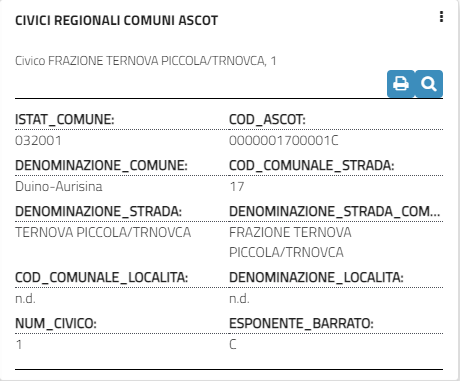Image resolution: width=460 pixels, height=381 pixels.
Task: Select the Duino-Aurisina municipality value
Action: [x=59, y=187]
